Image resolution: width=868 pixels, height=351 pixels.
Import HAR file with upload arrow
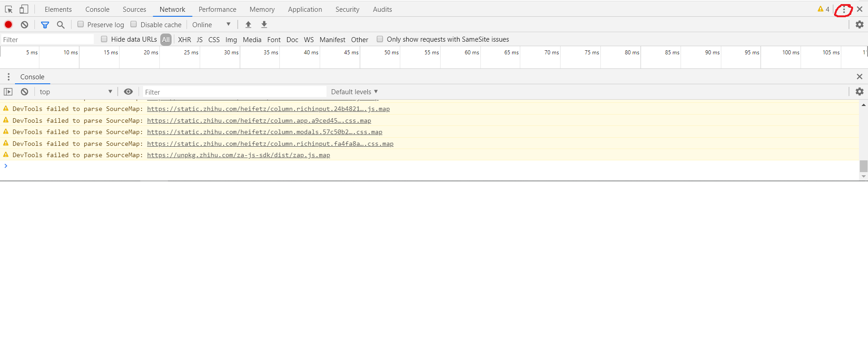248,24
